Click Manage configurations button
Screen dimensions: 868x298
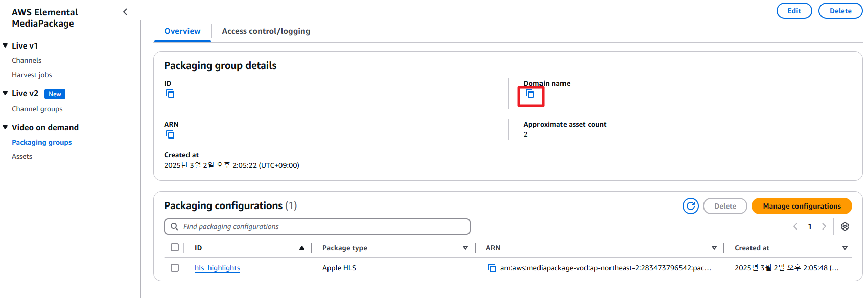click(x=802, y=206)
